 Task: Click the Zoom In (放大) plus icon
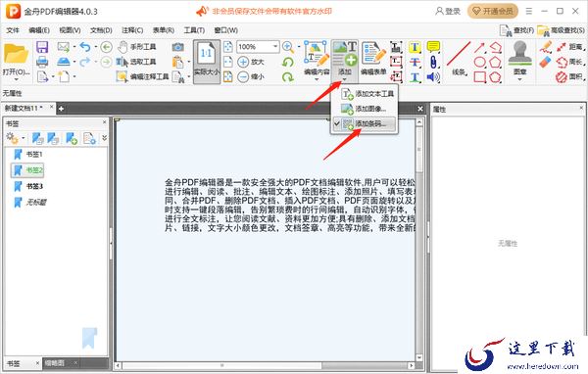pyautogui.click(x=243, y=62)
